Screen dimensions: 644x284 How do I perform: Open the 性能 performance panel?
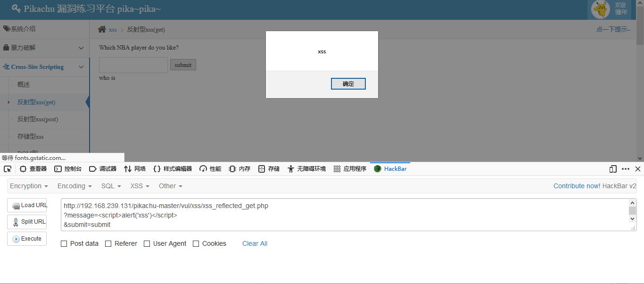coord(210,169)
